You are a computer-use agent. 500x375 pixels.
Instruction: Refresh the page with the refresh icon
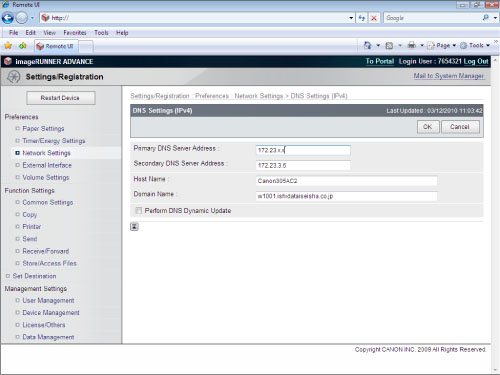362,18
